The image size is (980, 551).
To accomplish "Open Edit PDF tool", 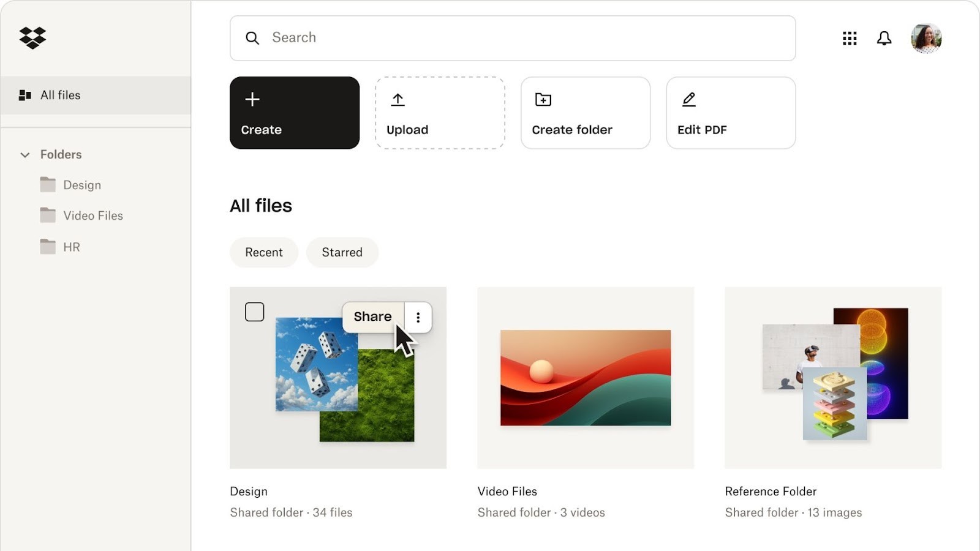I will [x=689, y=99].
